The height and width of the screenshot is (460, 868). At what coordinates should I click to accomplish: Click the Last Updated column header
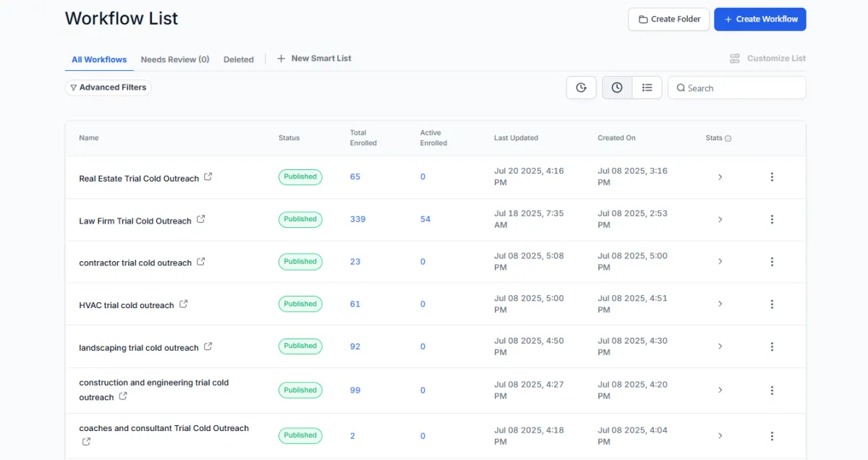(516, 138)
